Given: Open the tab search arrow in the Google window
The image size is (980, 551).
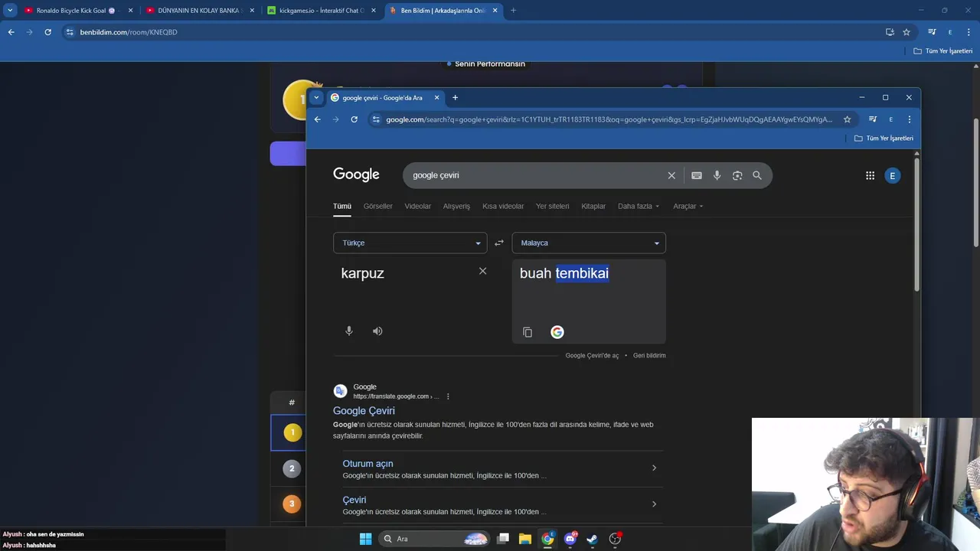Looking at the screenshot, I should [316, 97].
